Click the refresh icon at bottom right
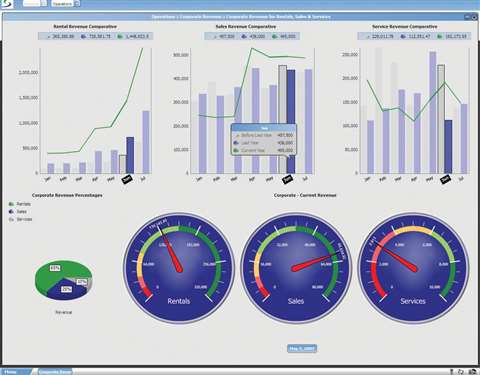The width and height of the screenshot is (480, 375). pos(462,372)
